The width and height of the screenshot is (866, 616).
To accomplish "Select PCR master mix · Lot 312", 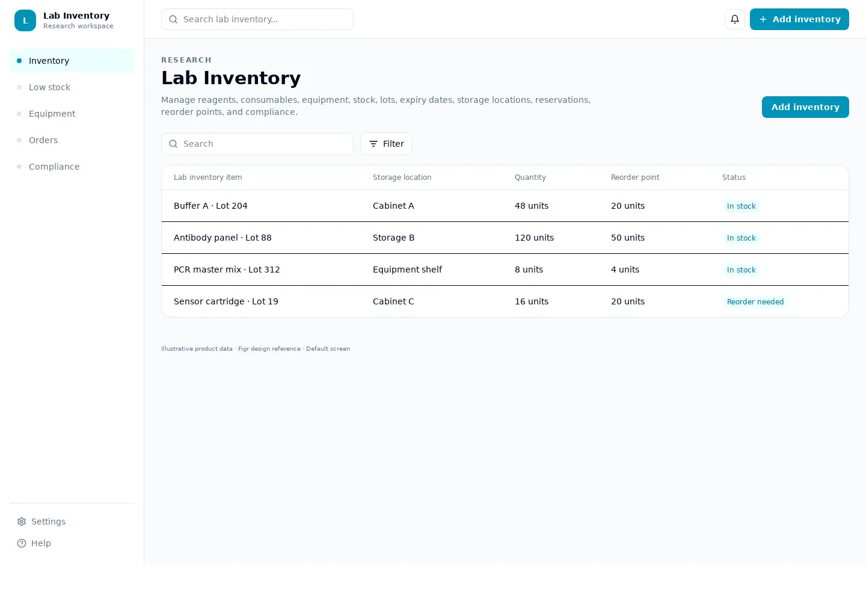I will [505, 269].
